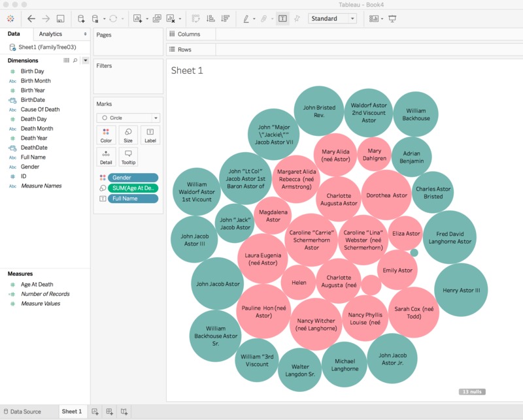Viewport: 523px width, 420px height.
Task: Click the Tooltip marks icon
Action: pos(128,155)
